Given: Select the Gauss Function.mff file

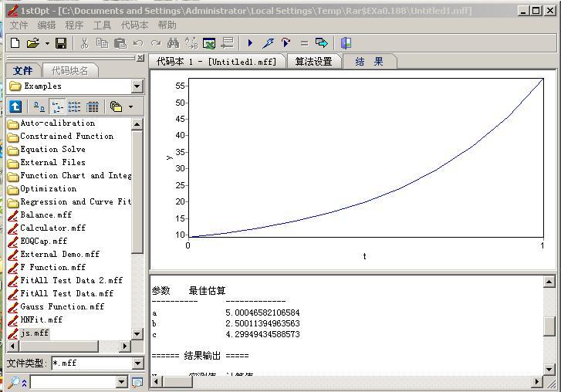Looking at the screenshot, I should click(56, 307).
